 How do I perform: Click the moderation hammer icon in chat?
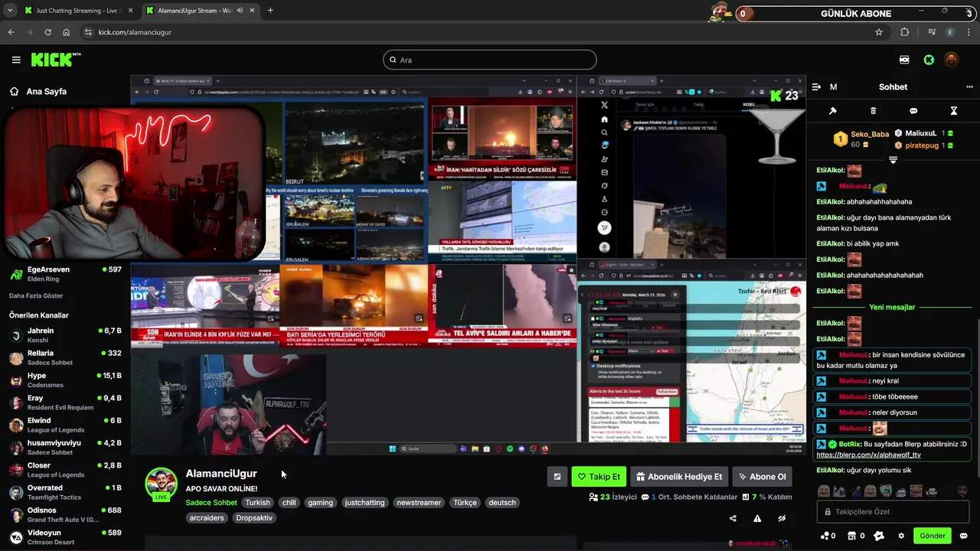833,111
